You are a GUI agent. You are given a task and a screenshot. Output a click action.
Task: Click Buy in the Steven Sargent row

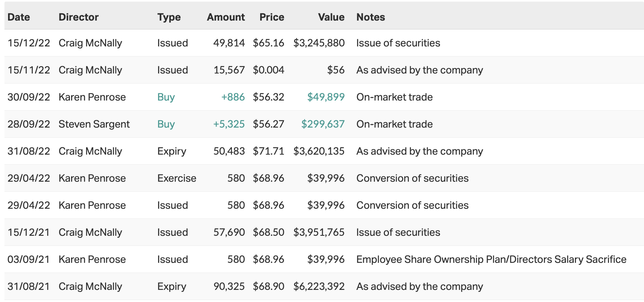point(166,124)
